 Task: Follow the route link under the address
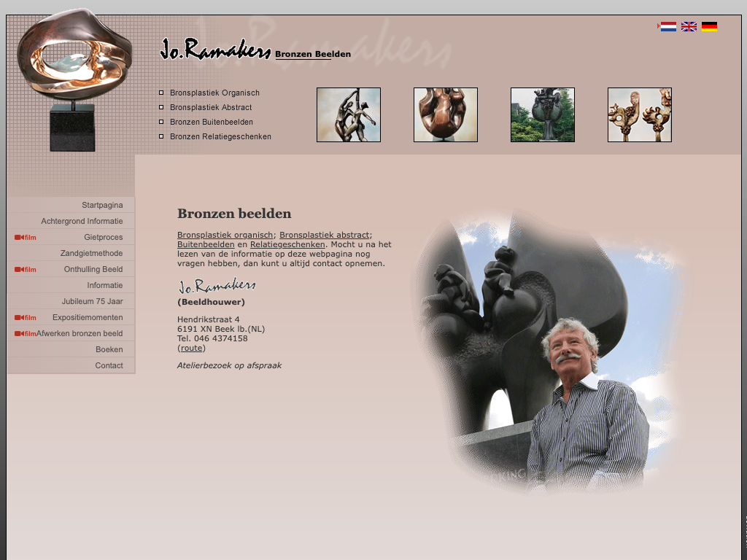[x=192, y=349]
